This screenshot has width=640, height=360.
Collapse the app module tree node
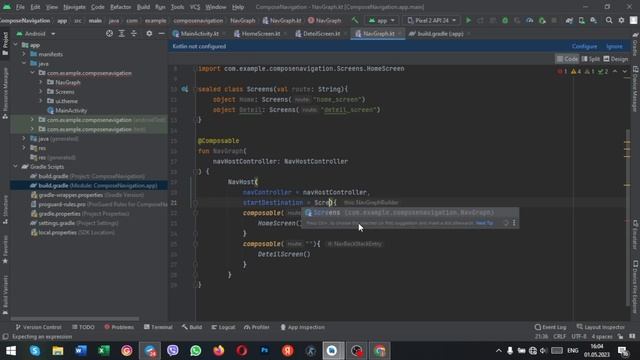16,45
